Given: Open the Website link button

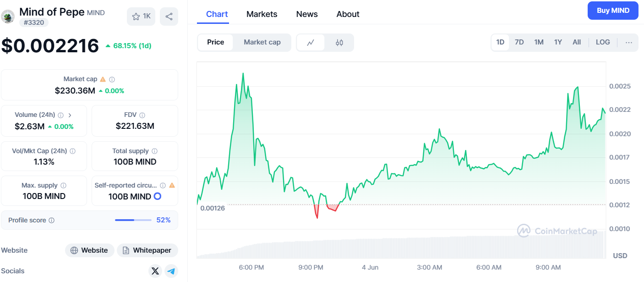Looking at the screenshot, I should 90,250.
